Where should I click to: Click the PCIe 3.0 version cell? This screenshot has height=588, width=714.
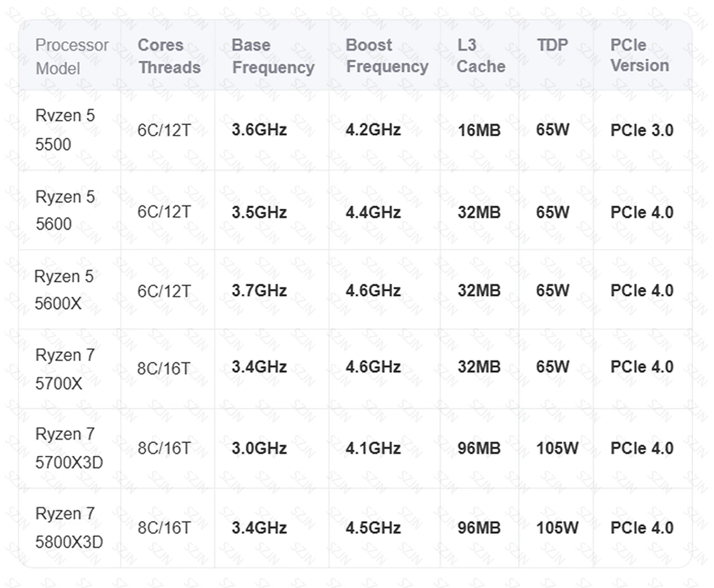coord(641,131)
